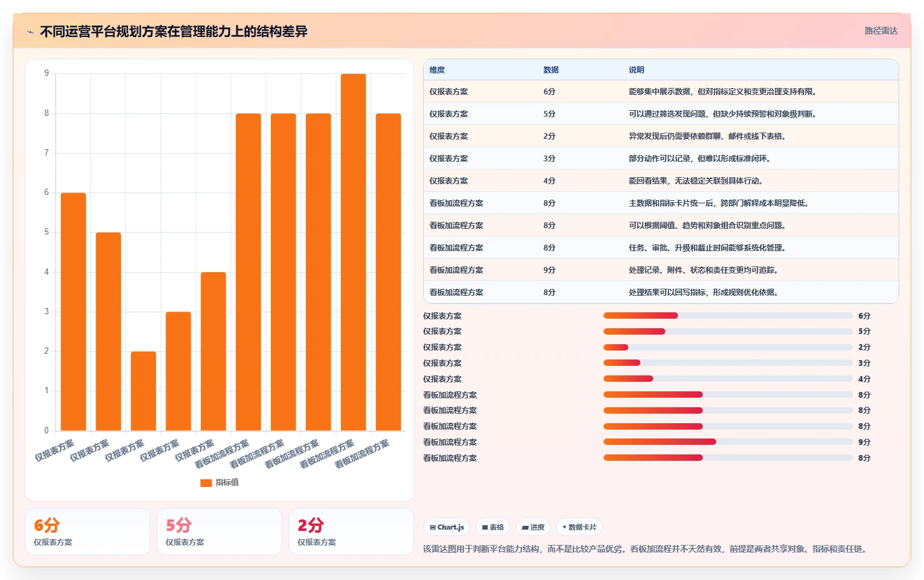924x580 pixels.
Task: Select the shortest chart bar at value 2
Action: (143, 391)
